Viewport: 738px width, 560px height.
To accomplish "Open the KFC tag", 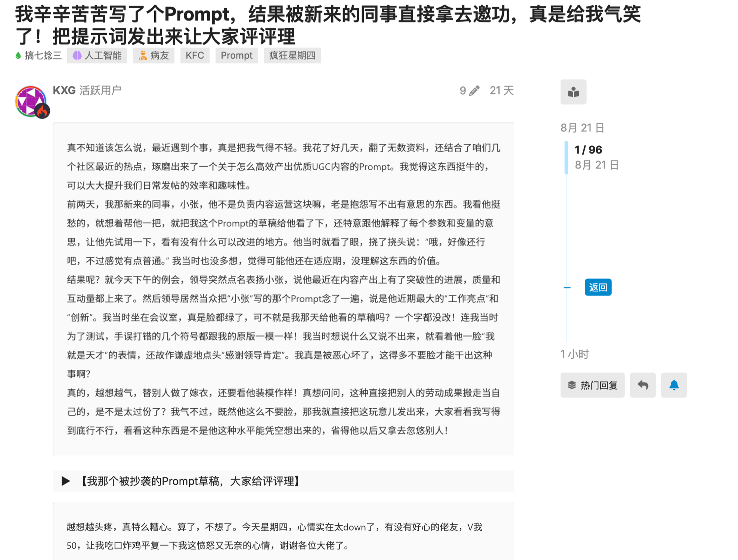I will tap(195, 56).
